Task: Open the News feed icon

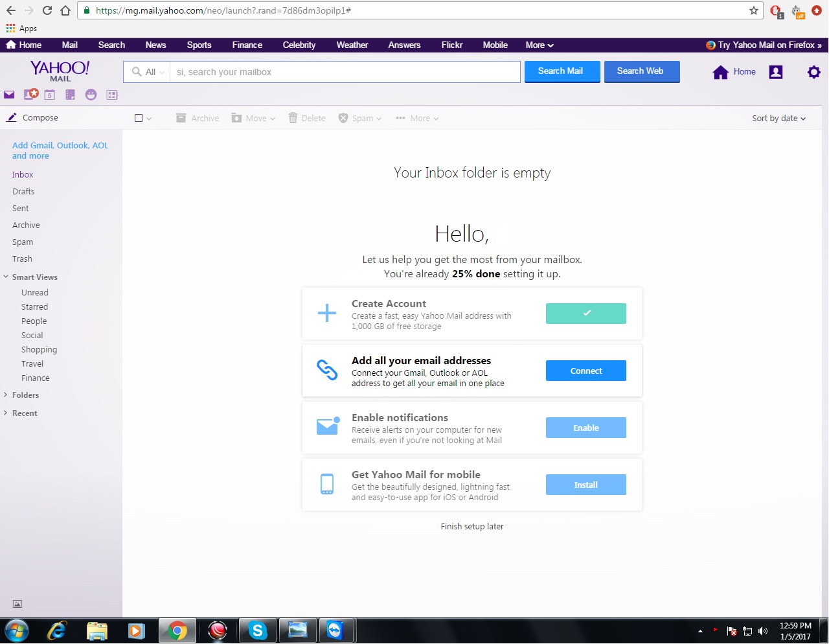Action: 112,95
